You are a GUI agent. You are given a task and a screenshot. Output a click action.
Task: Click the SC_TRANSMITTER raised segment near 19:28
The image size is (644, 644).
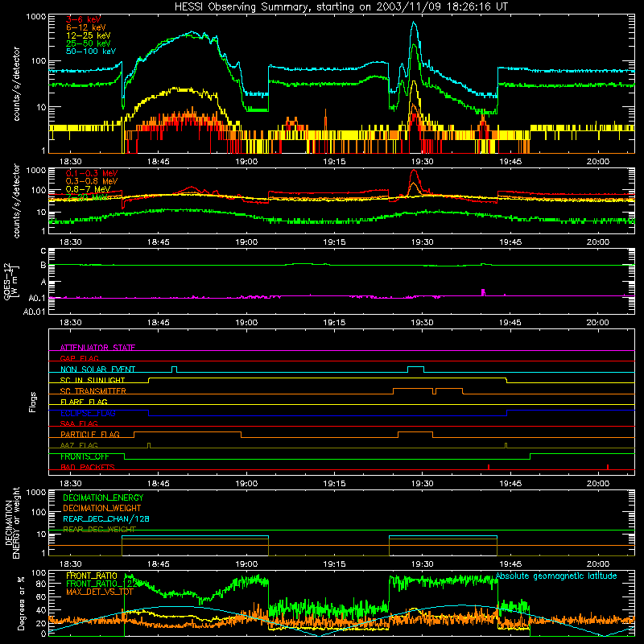(x=413, y=389)
